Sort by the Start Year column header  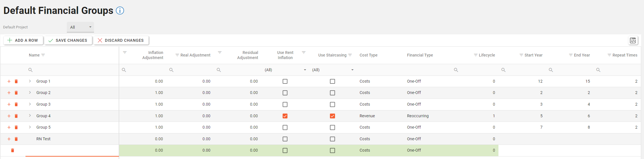533,55
